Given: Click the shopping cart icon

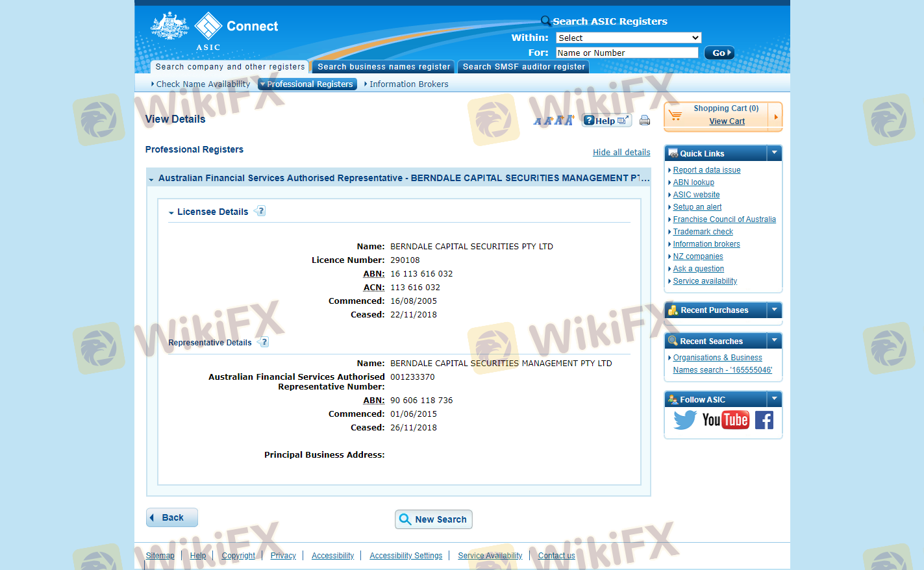Looking at the screenshot, I should (x=675, y=116).
